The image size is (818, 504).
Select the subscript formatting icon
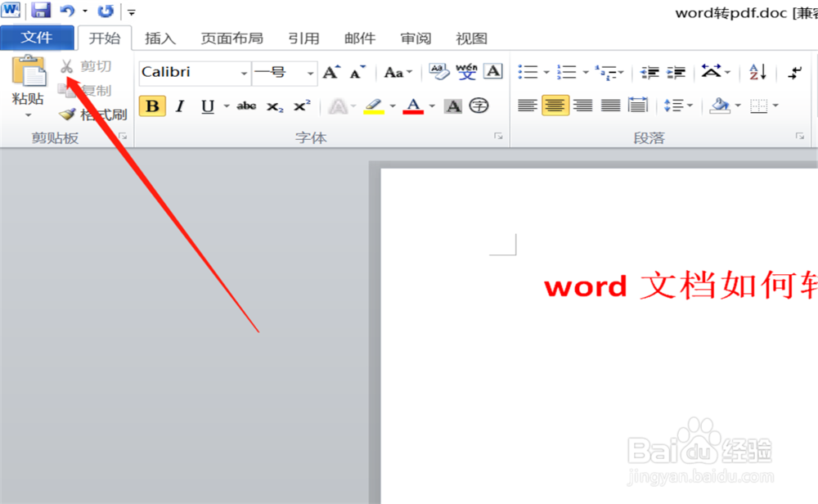click(275, 105)
